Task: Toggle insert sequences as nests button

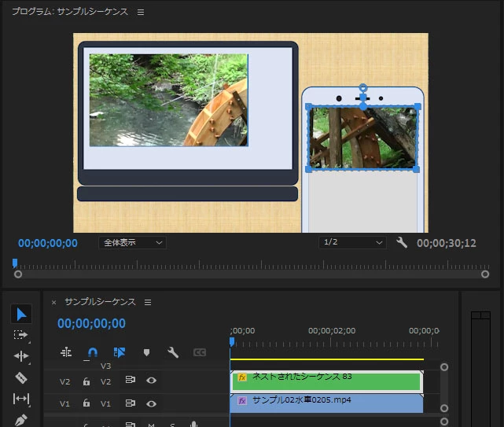Action: point(66,352)
